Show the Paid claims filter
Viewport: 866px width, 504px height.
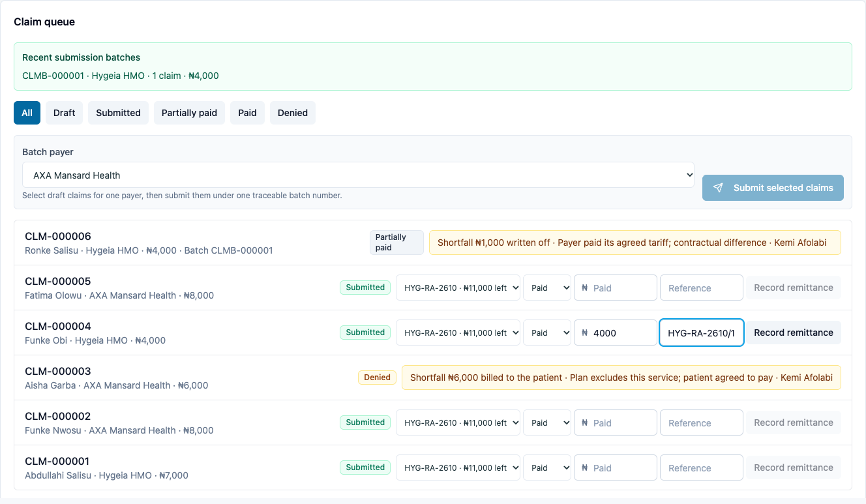247,113
